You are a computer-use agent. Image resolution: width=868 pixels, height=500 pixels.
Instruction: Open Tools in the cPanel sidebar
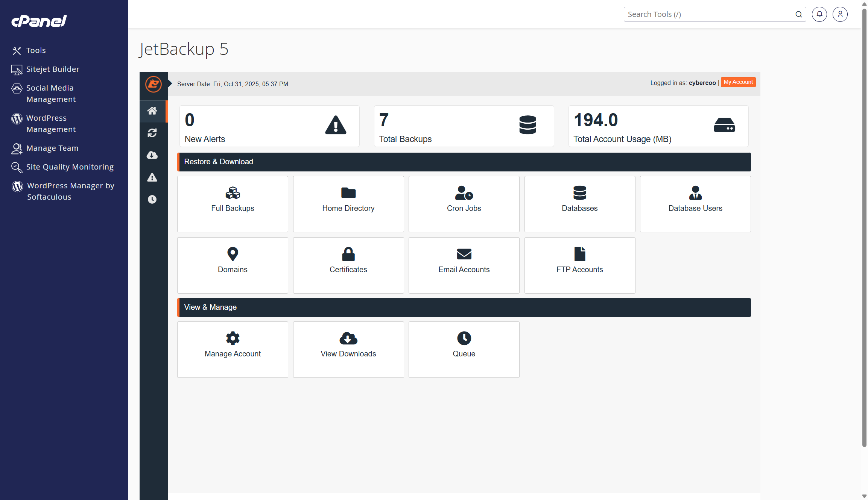[x=36, y=50]
